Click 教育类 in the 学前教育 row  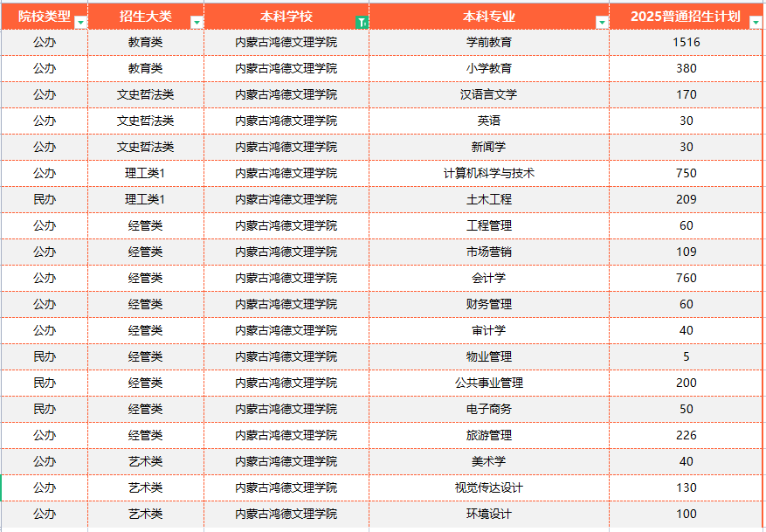point(145,43)
